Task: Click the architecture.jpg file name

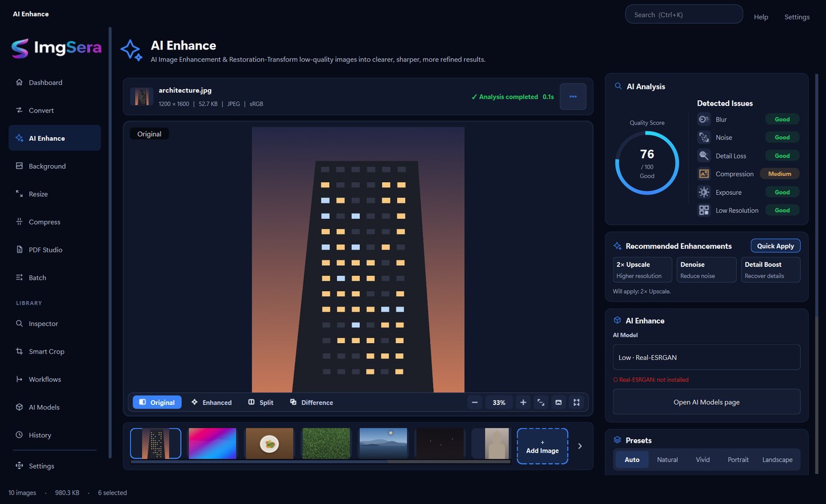Action: 185,90
